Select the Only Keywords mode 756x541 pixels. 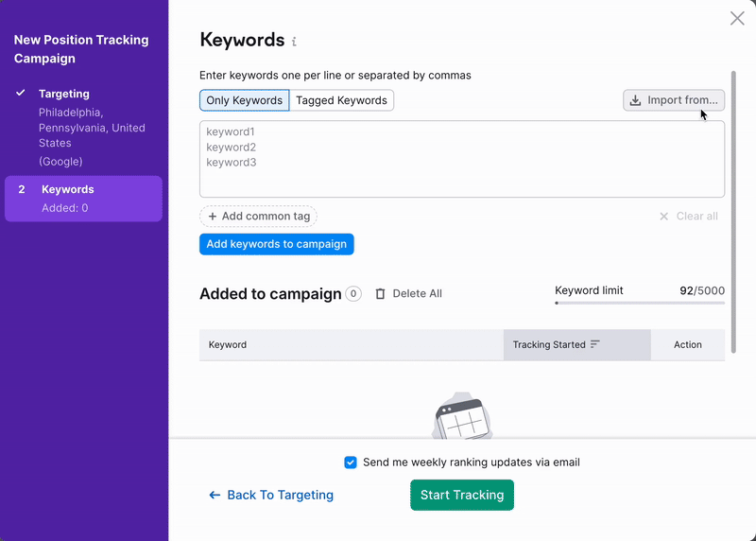coord(244,100)
